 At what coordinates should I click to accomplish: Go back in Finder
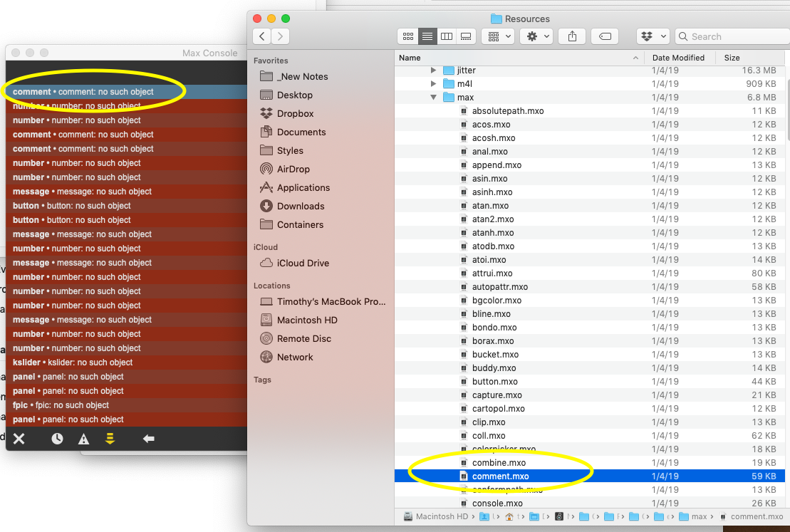(262, 36)
